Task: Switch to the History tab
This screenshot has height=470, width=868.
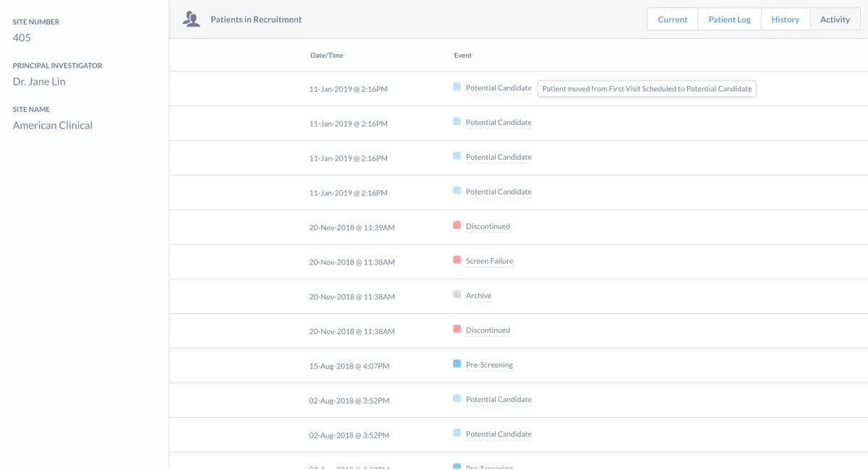Action: pyautogui.click(x=785, y=19)
